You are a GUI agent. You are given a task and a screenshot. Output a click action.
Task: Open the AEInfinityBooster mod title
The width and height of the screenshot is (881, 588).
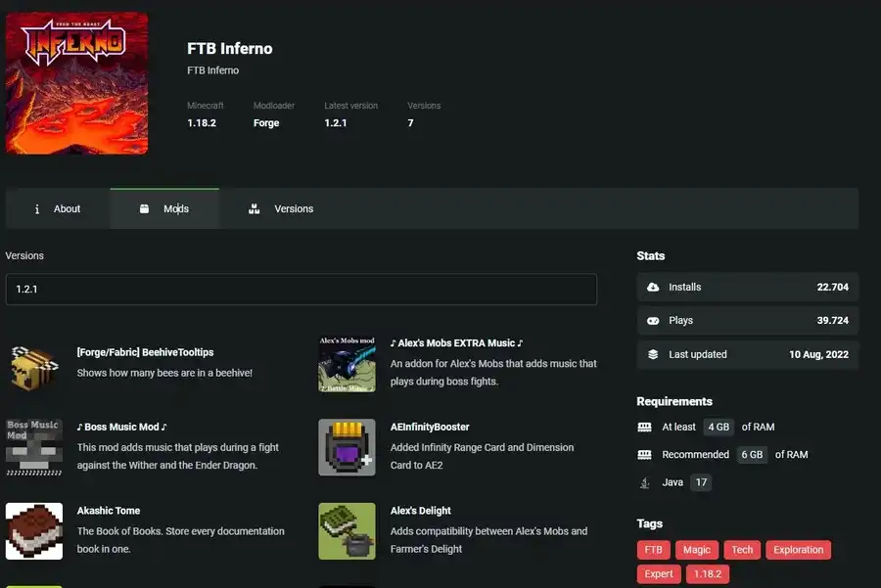tap(430, 427)
